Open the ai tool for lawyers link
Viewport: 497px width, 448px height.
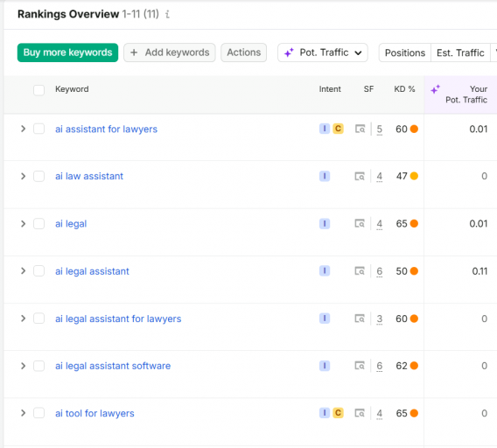[x=94, y=414]
